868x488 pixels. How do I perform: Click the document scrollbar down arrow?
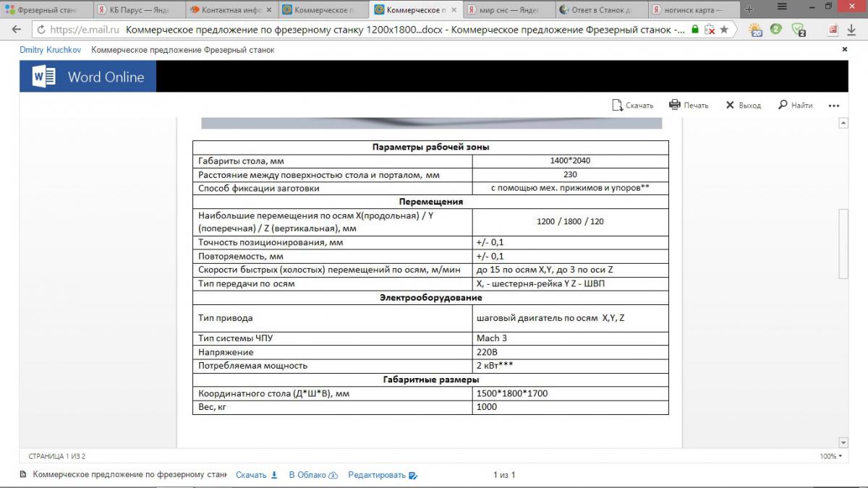point(843,442)
